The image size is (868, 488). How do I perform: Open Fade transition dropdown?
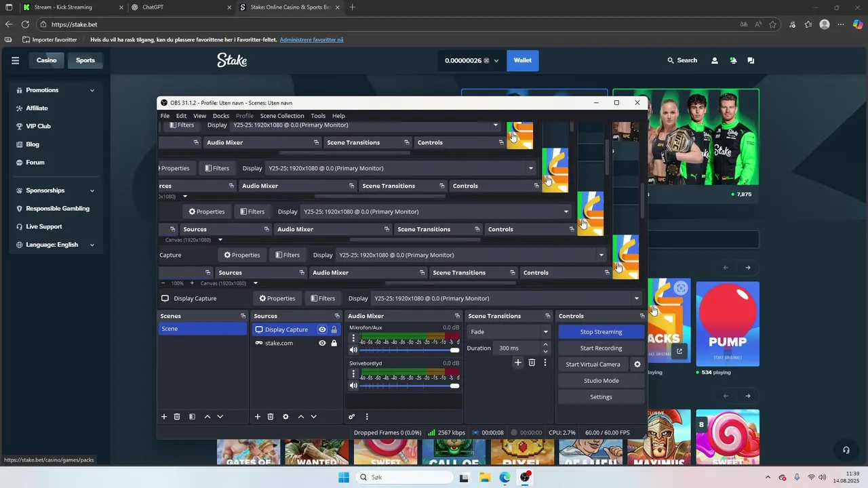pos(509,332)
